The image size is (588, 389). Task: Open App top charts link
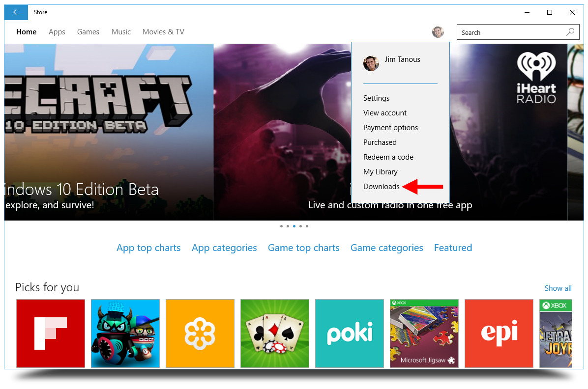pyautogui.click(x=148, y=248)
